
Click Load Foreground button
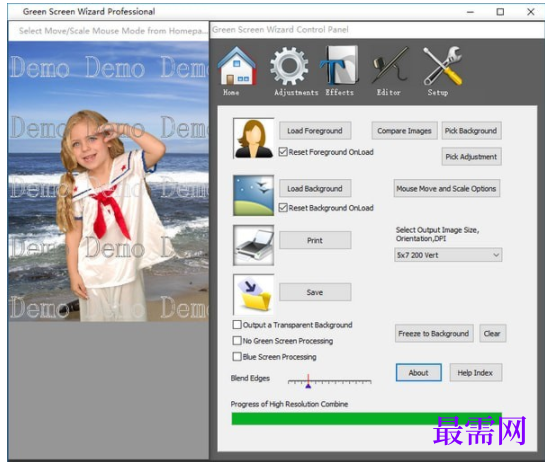pos(315,131)
